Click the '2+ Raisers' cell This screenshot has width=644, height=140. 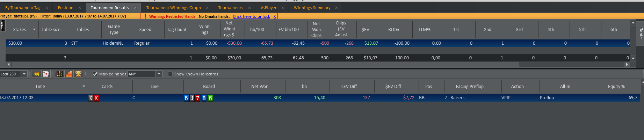(454, 98)
